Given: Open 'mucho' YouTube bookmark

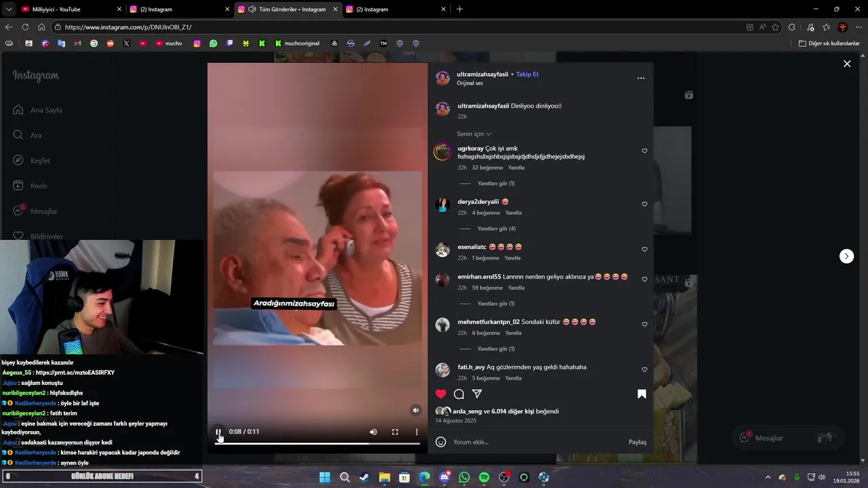Looking at the screenshot, I should tap(169, 43).
